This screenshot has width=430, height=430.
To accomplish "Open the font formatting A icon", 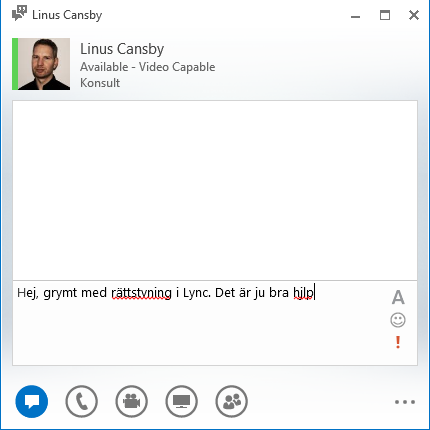I will coord(398,297).
